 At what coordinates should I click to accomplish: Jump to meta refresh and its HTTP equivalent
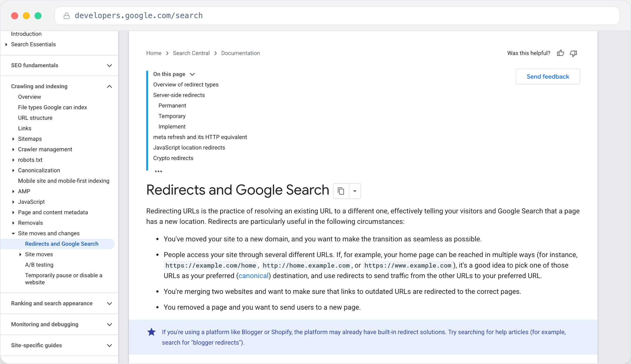click(200, 137)
